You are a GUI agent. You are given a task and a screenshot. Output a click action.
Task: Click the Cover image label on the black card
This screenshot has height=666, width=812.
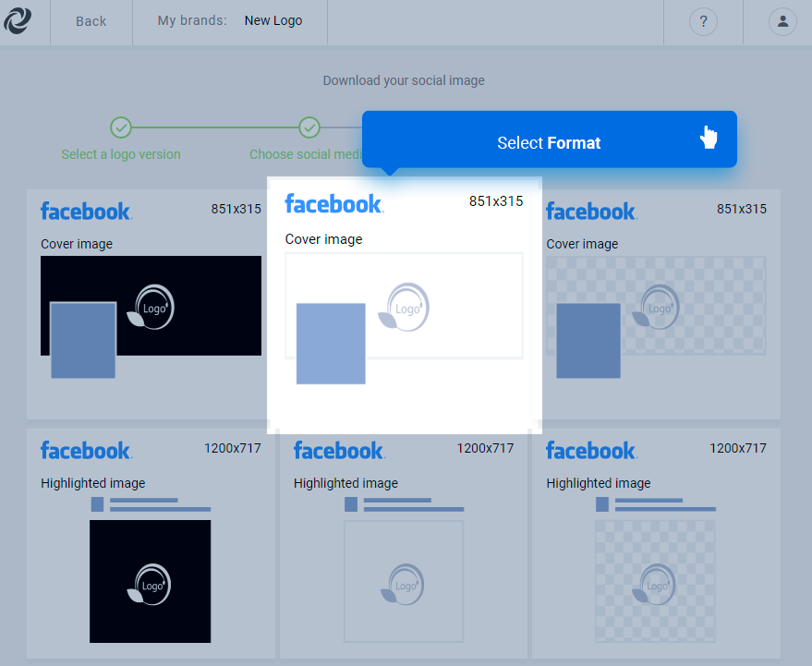tap(77, 244)
